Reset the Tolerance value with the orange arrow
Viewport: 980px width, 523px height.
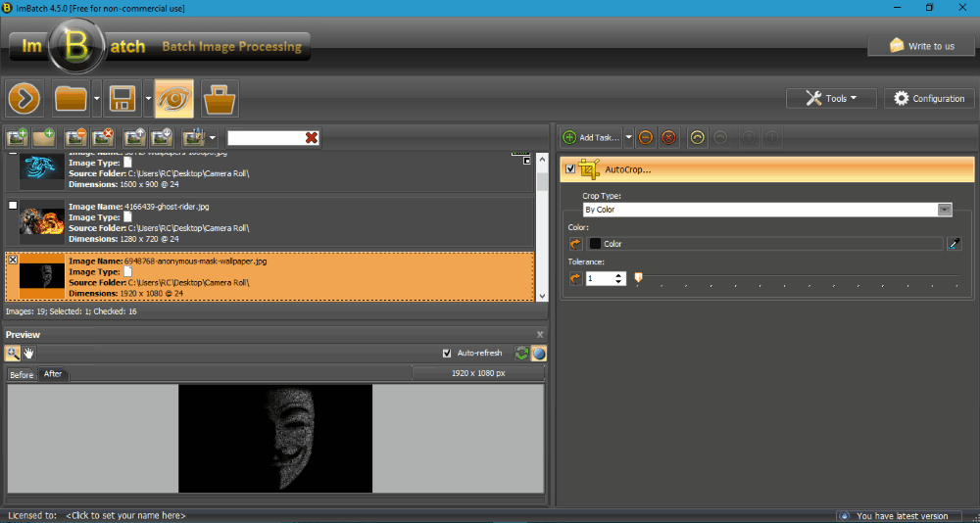[x=575, y=278]
